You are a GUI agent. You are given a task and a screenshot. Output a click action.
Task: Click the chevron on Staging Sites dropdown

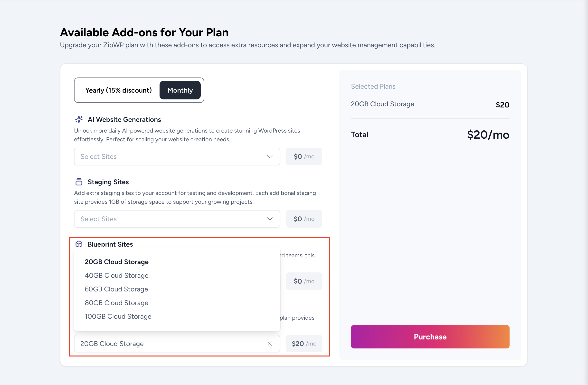[270, 219]
